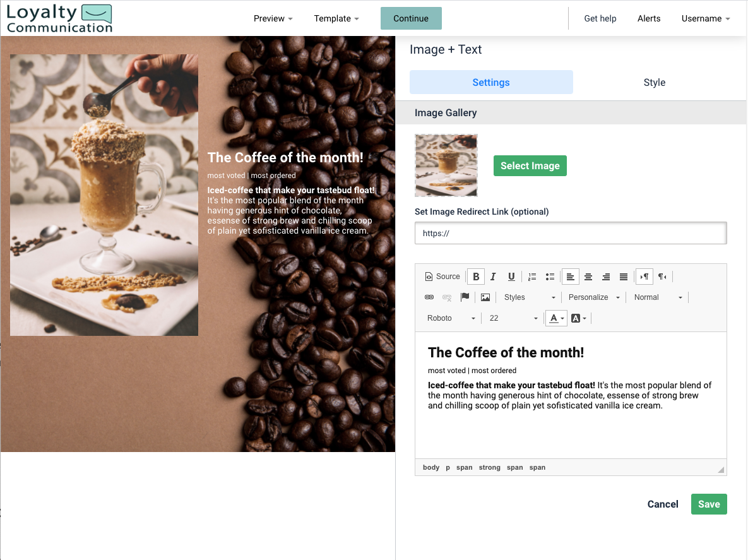Open the Source code view

coord(442,276)
